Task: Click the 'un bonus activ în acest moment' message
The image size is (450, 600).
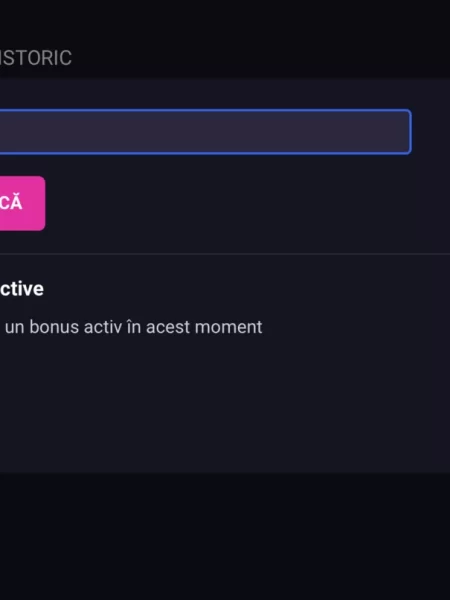Action: coord(134,327)
